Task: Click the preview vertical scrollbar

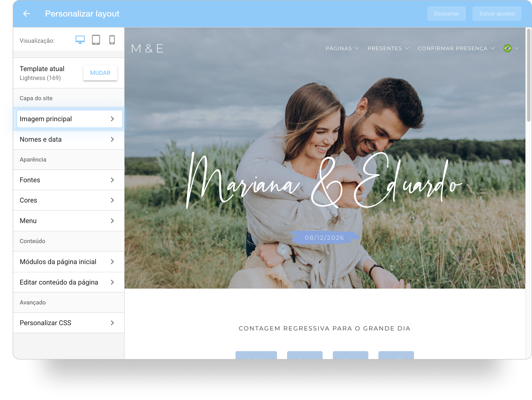Action: click(x=528, y=76)
